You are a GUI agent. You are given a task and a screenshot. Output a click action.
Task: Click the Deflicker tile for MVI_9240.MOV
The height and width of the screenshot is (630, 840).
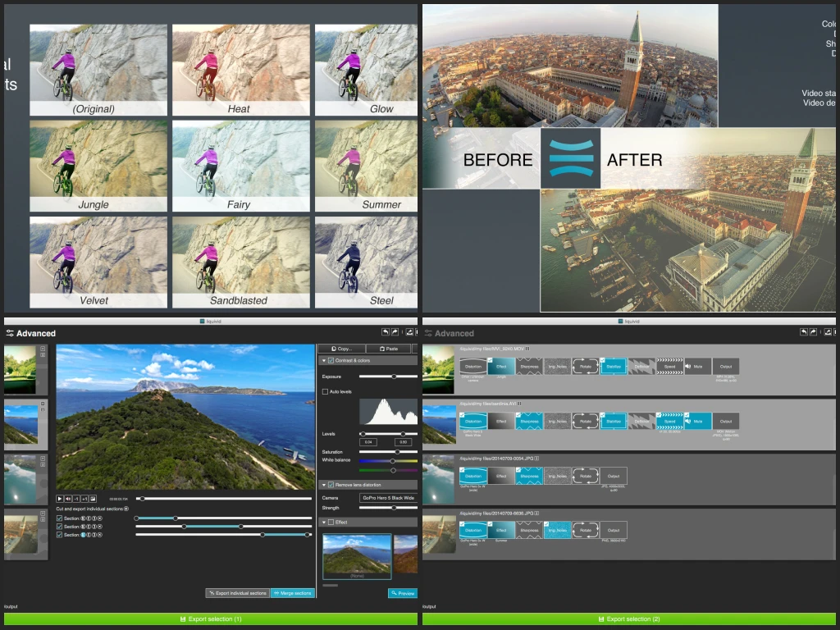(x=641, y=366)
